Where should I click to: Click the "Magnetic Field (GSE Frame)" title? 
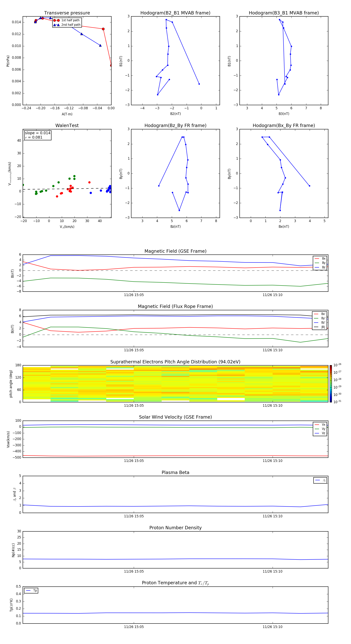point(175,251)
